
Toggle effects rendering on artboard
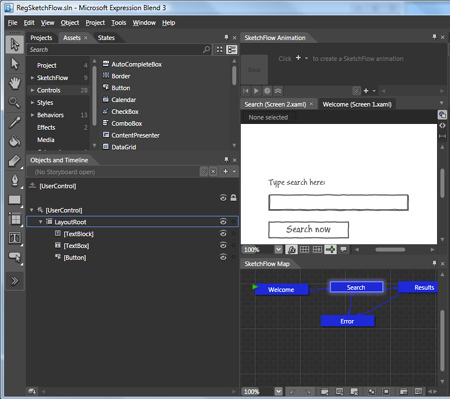292,249
